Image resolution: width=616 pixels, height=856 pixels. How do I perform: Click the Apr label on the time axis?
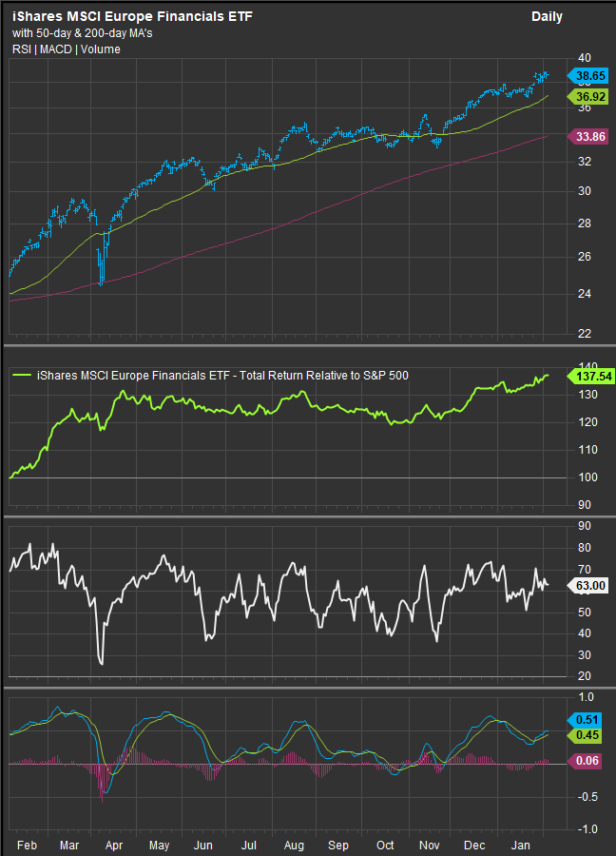111,845
